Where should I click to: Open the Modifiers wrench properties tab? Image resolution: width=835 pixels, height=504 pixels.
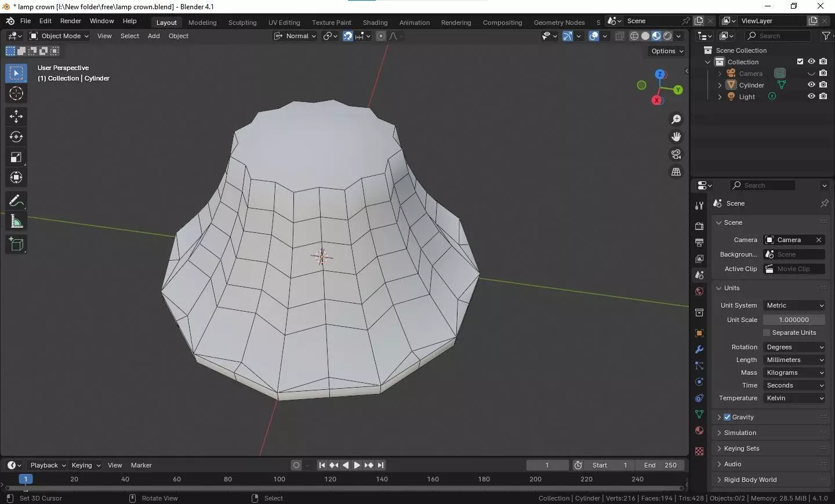(x=699, y=349)
